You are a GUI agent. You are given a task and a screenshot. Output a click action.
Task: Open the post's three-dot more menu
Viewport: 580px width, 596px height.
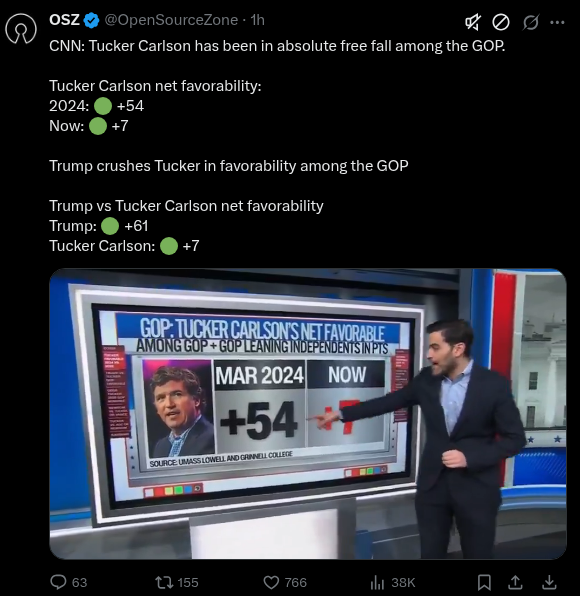pos(557,22)
